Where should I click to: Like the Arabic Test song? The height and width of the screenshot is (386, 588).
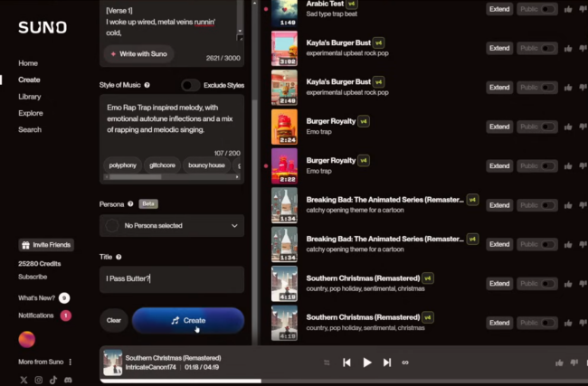568,9
